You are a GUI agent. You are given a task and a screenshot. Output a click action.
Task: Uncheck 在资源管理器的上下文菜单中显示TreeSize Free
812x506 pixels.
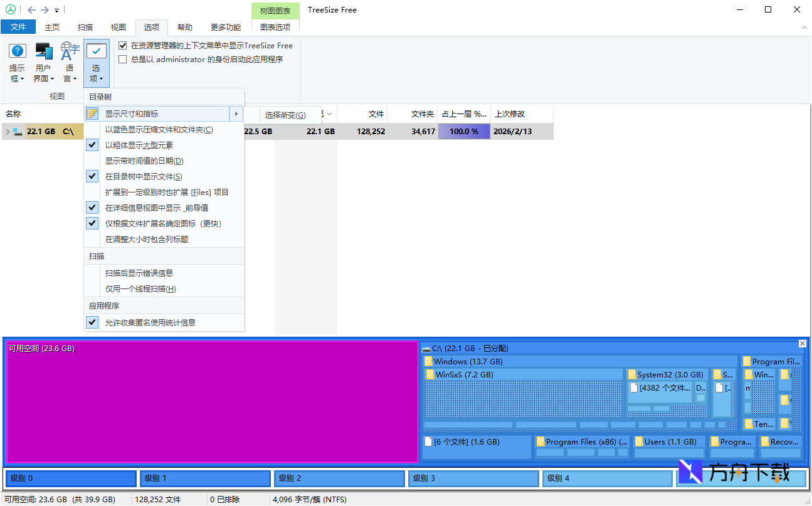(122, 45)
